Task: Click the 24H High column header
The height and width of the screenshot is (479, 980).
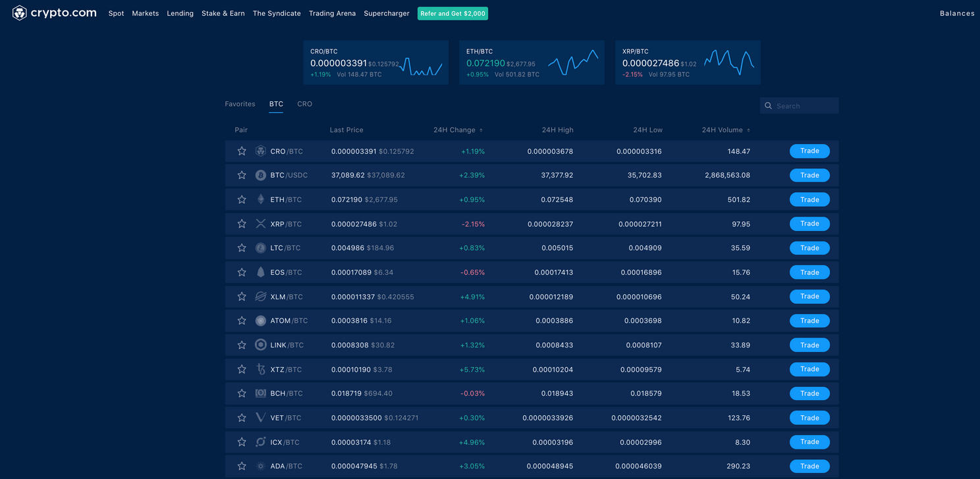Action: [558, 130]
